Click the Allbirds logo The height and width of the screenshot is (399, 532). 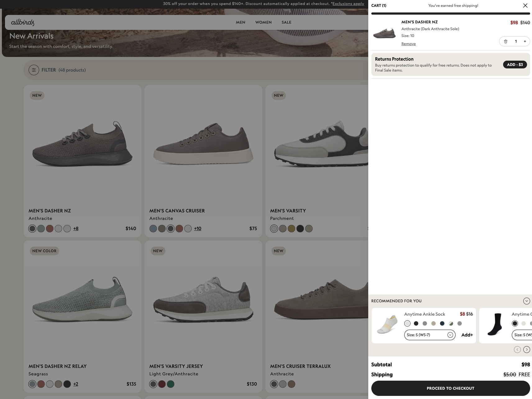(23, 22)
